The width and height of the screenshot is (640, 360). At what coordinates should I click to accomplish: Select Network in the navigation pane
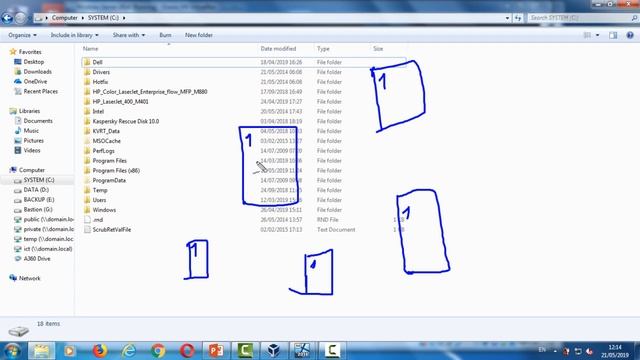point(25,278)
